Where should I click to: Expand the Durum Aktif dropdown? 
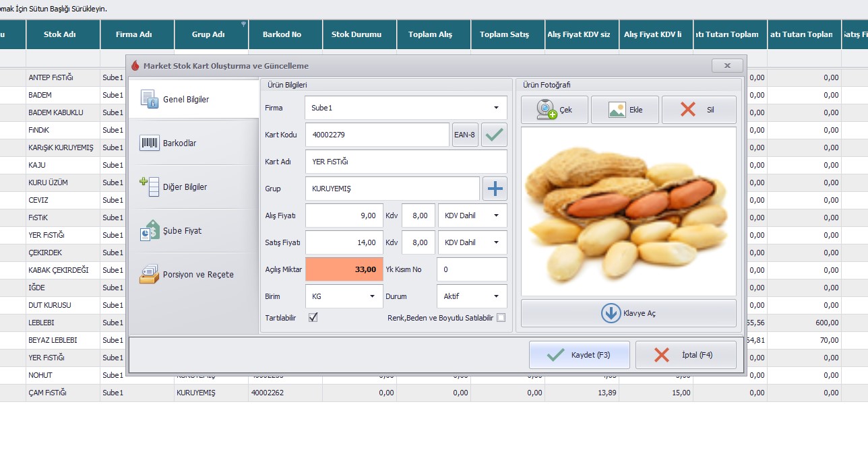pyautogui.click(x=496, y=296)
